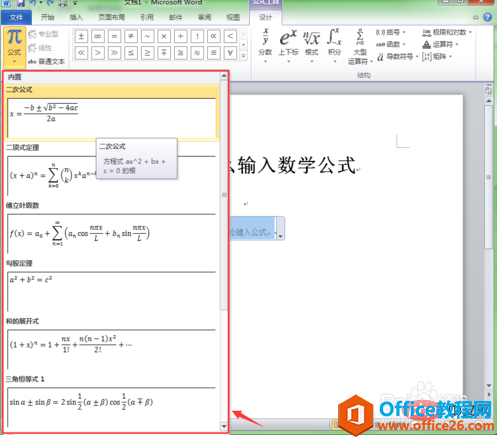The width and height of the screenshot is (501, 443).
Task: Open the 括号 bracket dropdown
Action: [x=391, y=32]
